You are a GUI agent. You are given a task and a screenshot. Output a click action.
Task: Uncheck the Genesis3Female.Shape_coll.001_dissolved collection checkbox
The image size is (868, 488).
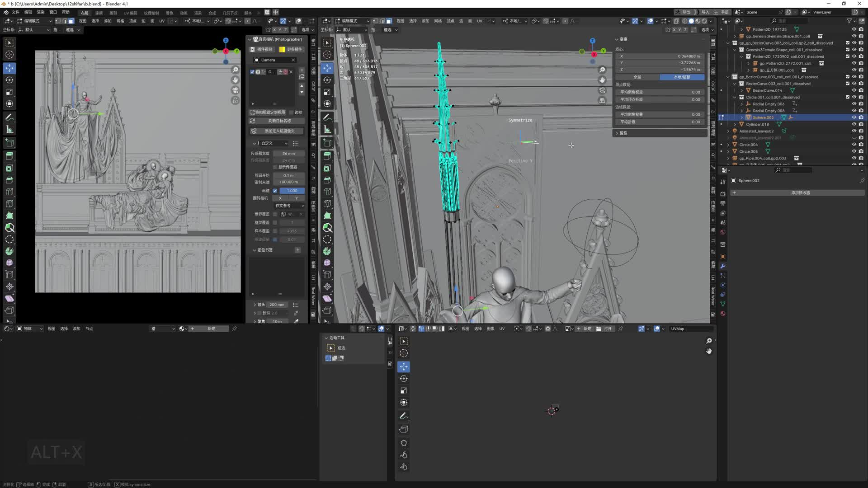[x=847, y=50]
